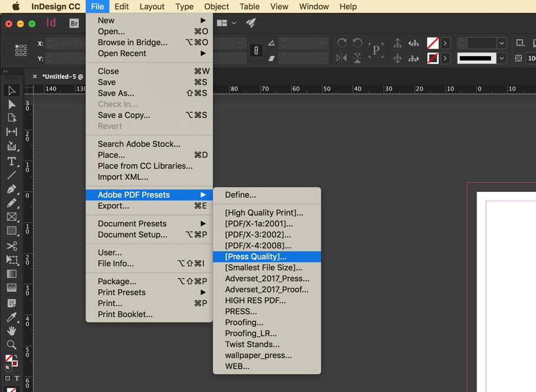Expand the stroke color options arrow

pyautogui.click(x=445, y=58)
